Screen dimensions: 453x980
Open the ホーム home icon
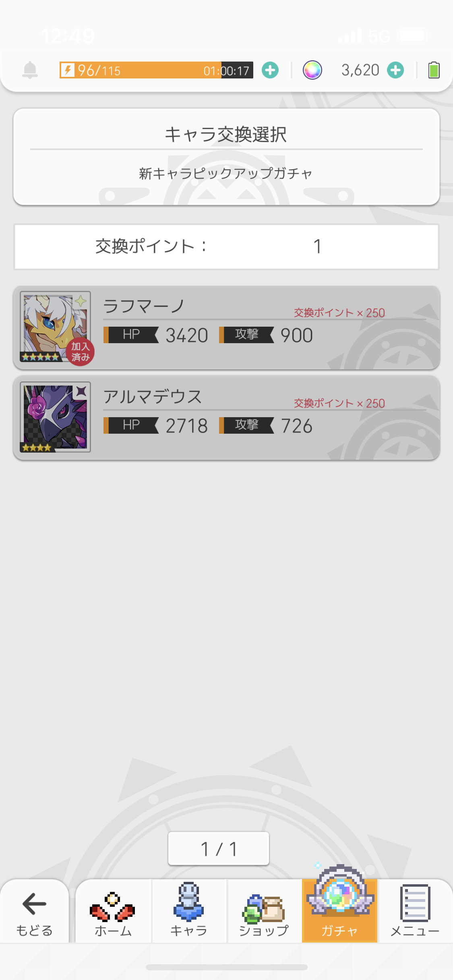coord(113,911)
